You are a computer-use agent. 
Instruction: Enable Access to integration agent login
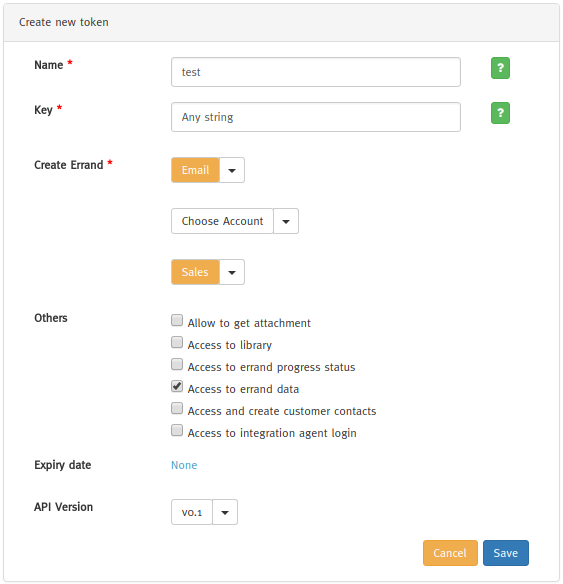(x=177, y=430)
